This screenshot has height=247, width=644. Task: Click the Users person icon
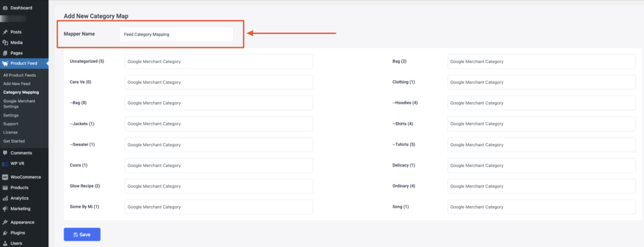(5, 243)
